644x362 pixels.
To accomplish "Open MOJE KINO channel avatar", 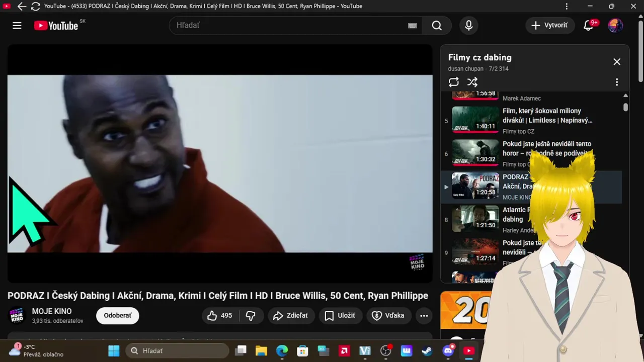I will click(x=17, y=315).
